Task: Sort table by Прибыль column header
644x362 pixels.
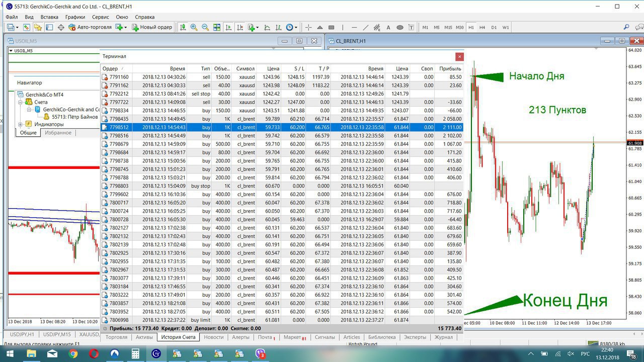Action: (450, 69)
